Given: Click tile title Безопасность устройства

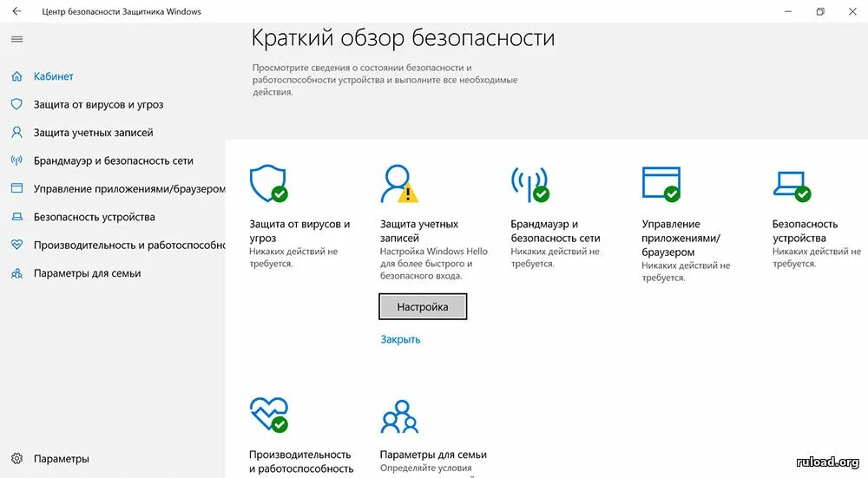Looking at the screenshot, I should tap(805, 231).
